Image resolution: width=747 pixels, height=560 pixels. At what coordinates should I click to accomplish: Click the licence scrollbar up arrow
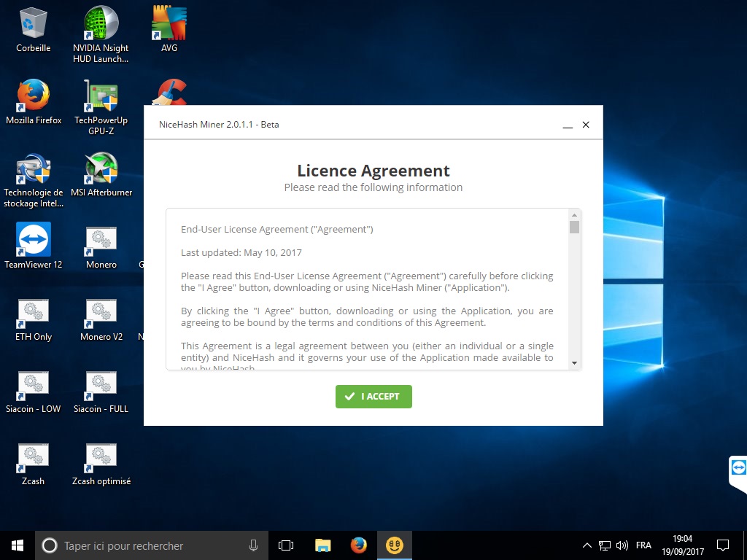pos(574,215)
